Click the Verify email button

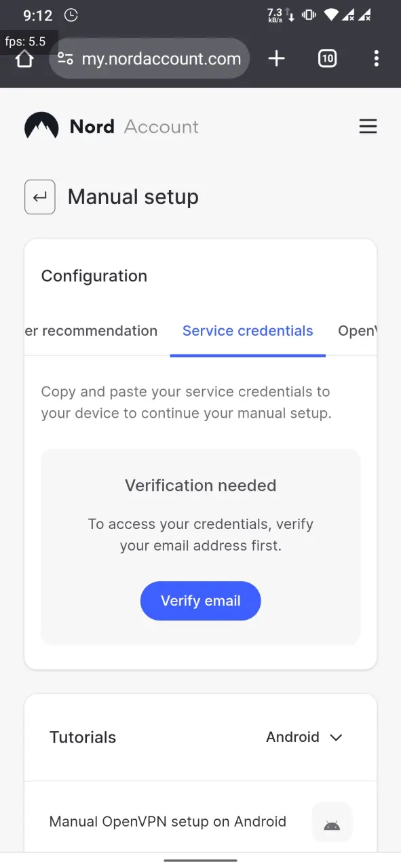(201, 601)
